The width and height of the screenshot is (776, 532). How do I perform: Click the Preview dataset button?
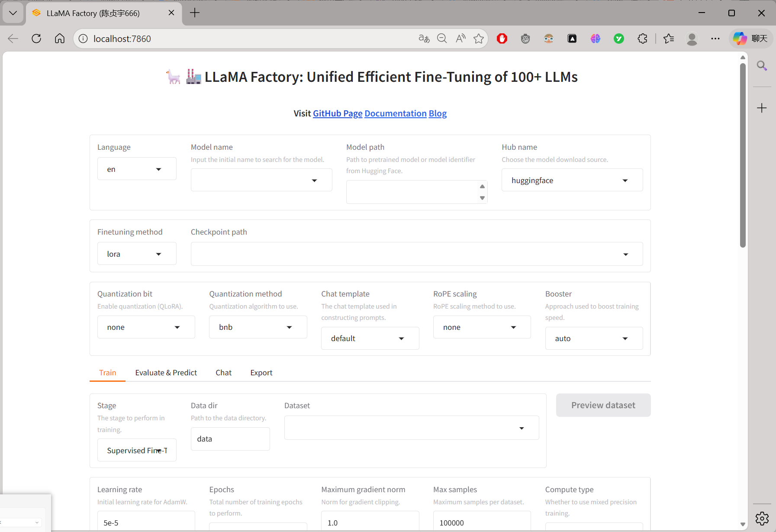(603, 405)
